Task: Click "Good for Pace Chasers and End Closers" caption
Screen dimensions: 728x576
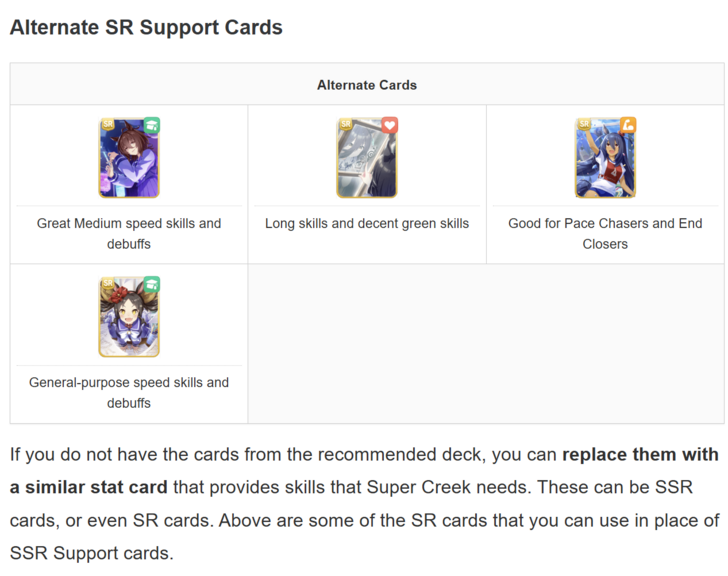Action: click(605, 233)
